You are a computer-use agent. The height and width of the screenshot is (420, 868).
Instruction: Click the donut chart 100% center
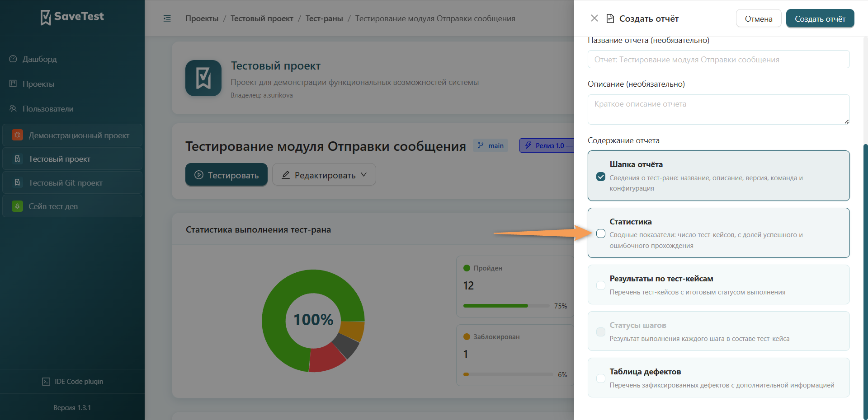(313, 320)
